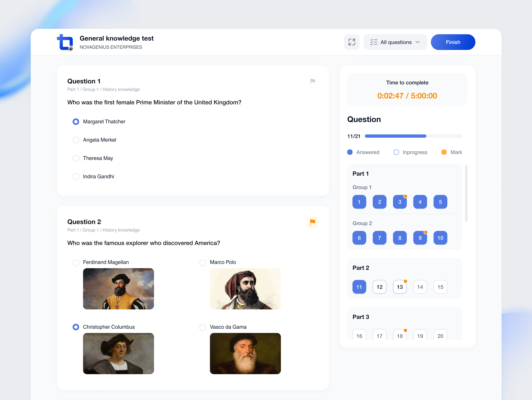Click General knowledge test title

117,38
